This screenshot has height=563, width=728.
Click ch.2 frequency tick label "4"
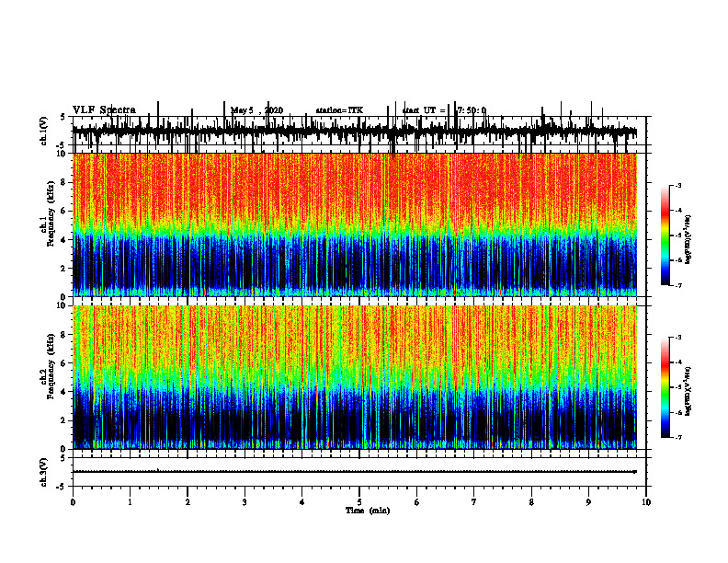pos(64,392)
